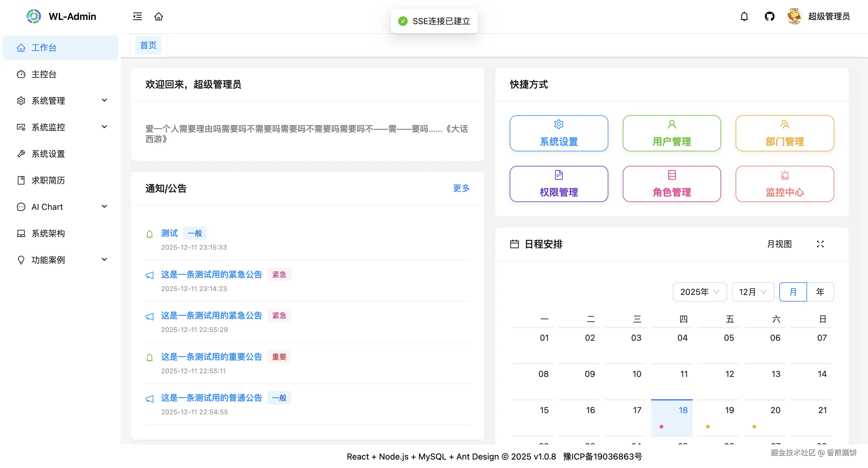Viewport: 868px width, 468px height.
Task: Open 用户管理 green shortcut card
Action: [672, 133]
